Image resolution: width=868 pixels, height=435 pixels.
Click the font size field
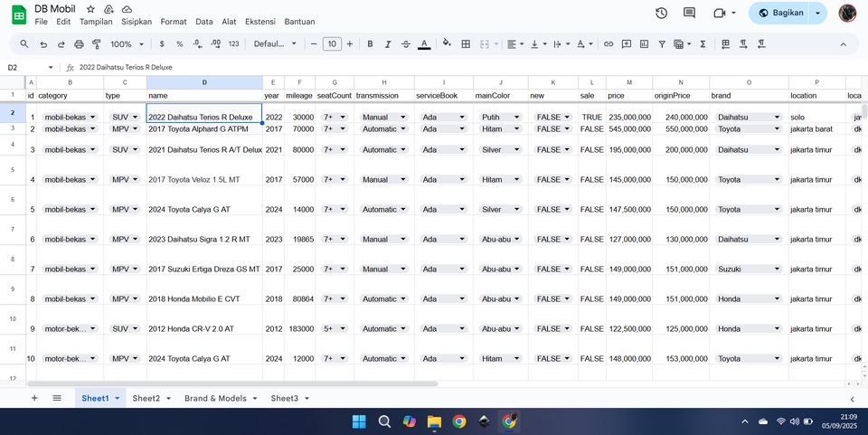(x=332, y=44)
